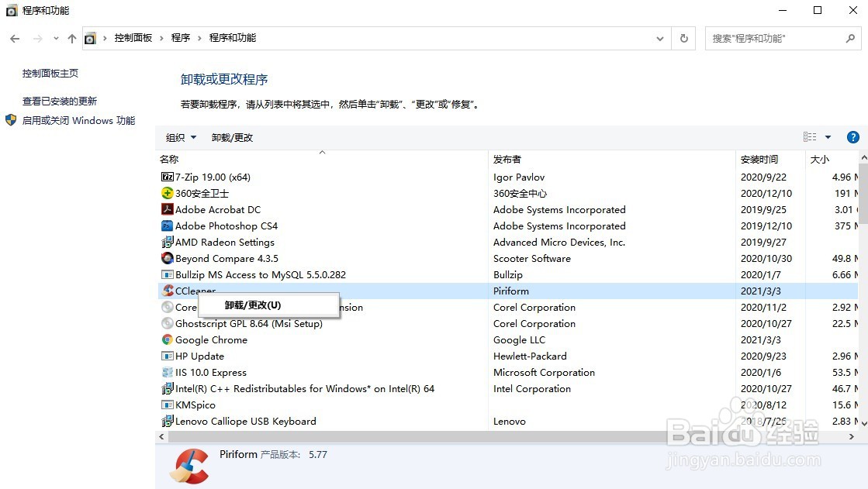The width and height of the screenshot is (868, 489).
Task: Open the 组织 dropdown menu
Action: pos(181,137)
